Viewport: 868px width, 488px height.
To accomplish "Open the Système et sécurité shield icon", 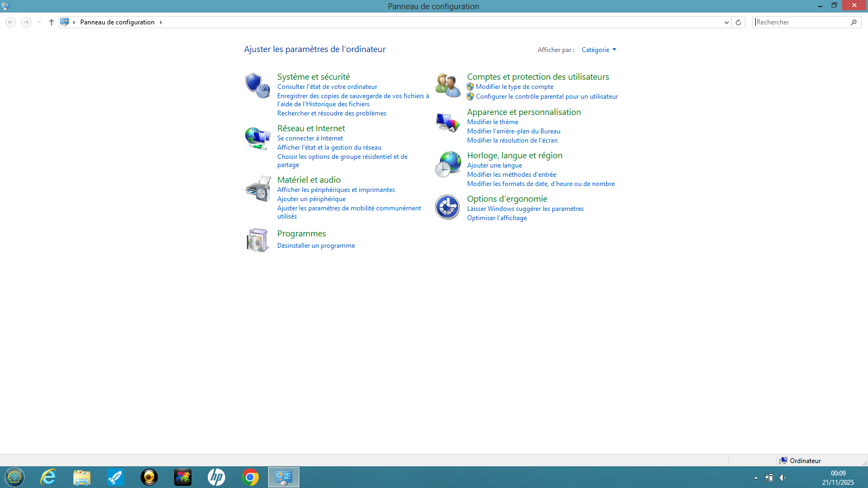I will click(x=257, y=85).
